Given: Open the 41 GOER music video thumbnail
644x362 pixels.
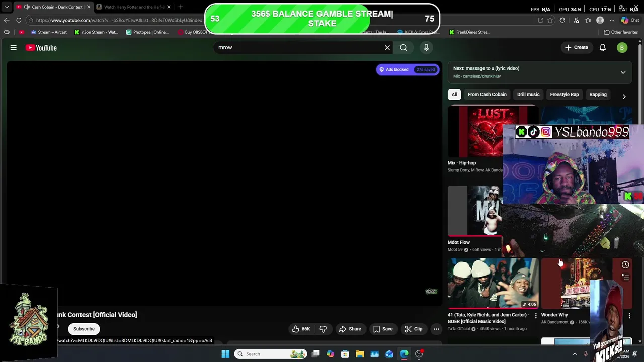Looking at the screenshot, I should pos(493,283).
